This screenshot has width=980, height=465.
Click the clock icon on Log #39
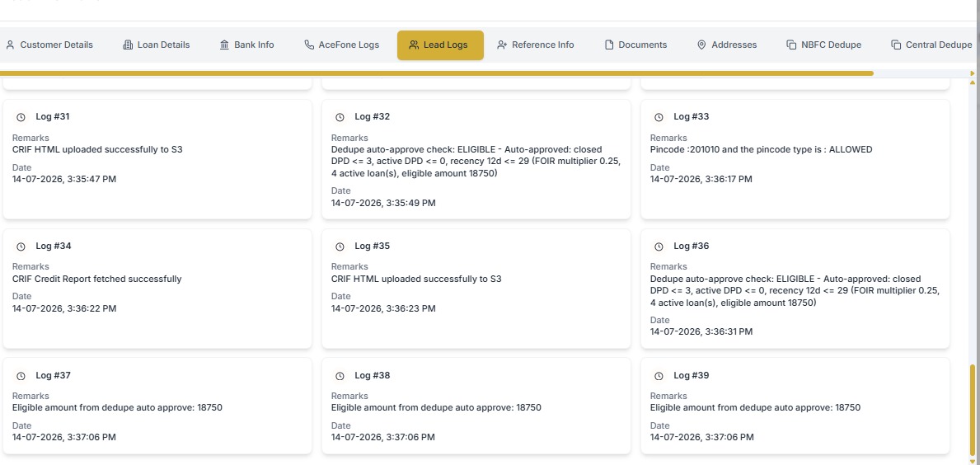click(x=659, y=376)
